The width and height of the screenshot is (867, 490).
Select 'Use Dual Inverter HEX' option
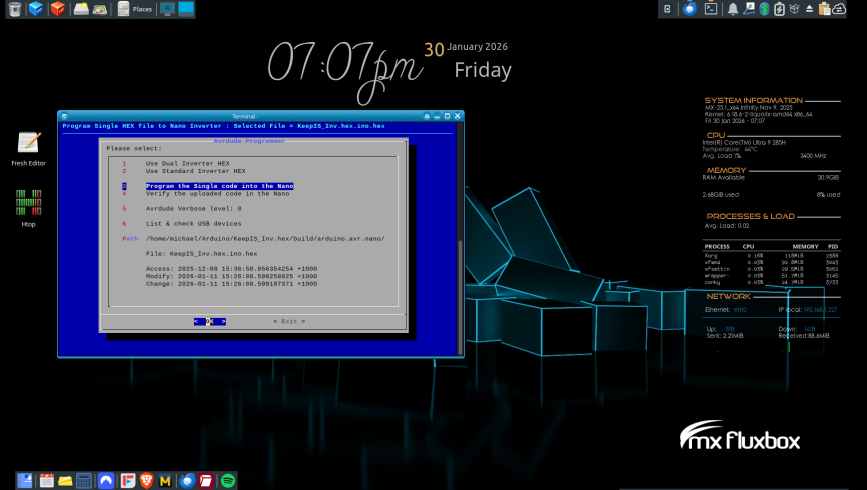pos(181,163)
